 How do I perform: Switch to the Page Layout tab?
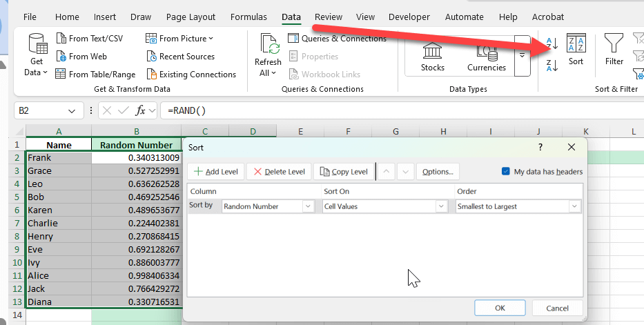click(x=191, y=17)
